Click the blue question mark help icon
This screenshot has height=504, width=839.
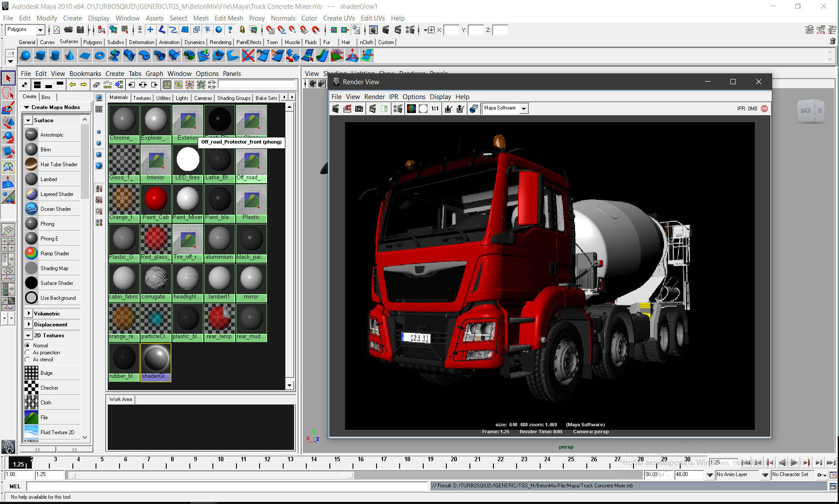pos(230,30)
